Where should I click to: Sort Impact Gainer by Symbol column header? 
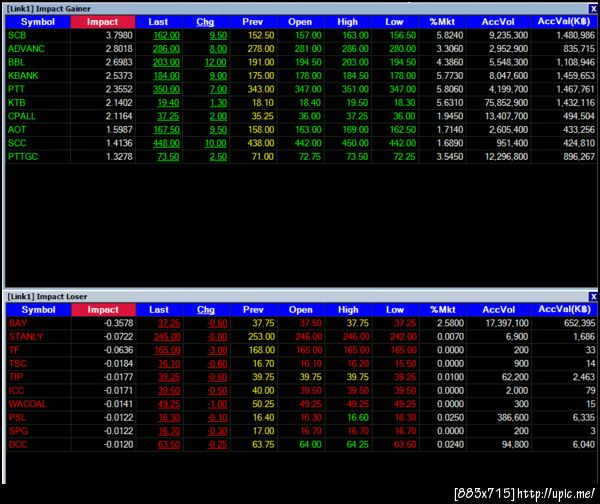tap(38, 22)
